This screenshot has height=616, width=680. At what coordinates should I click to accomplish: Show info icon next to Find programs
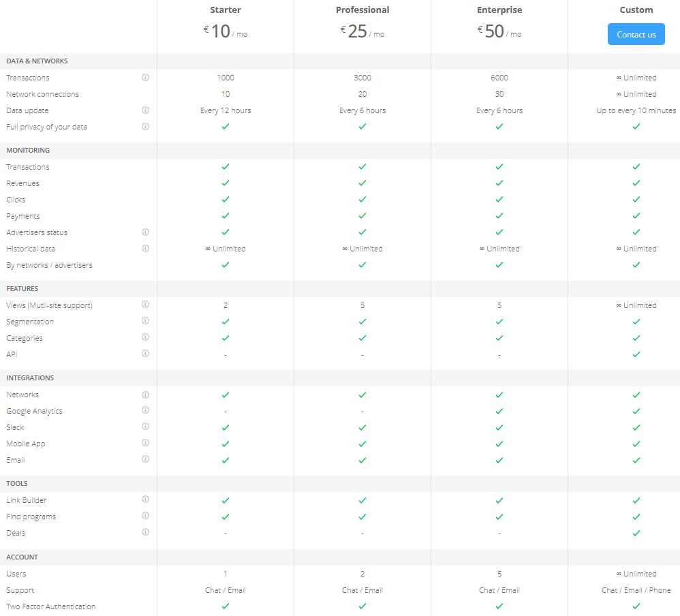[x=146, y=515]
